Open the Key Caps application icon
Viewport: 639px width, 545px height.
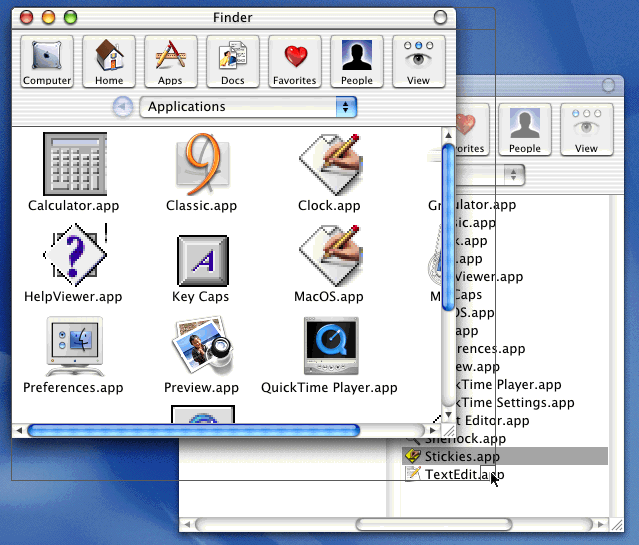click(x=201, y=261)
